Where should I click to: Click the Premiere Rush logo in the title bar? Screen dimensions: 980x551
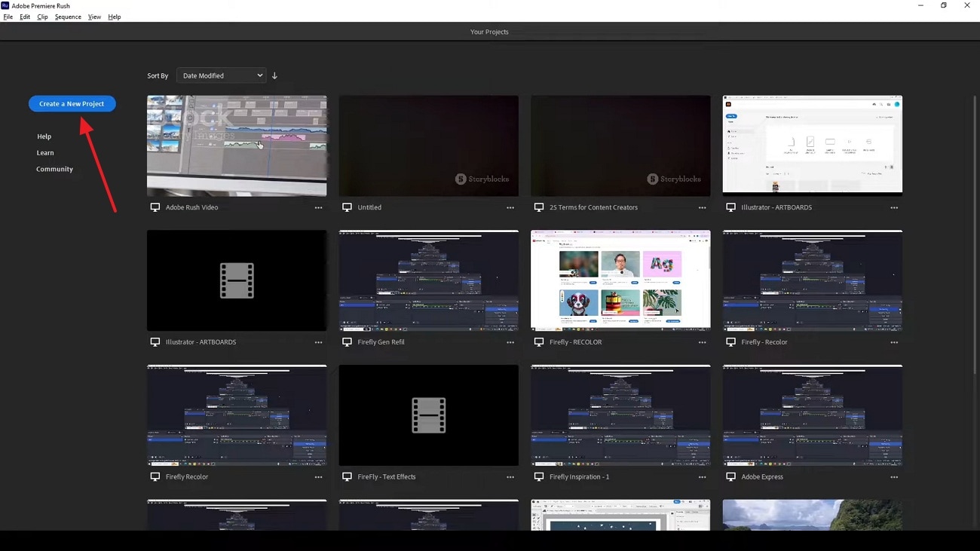point(6,5)
